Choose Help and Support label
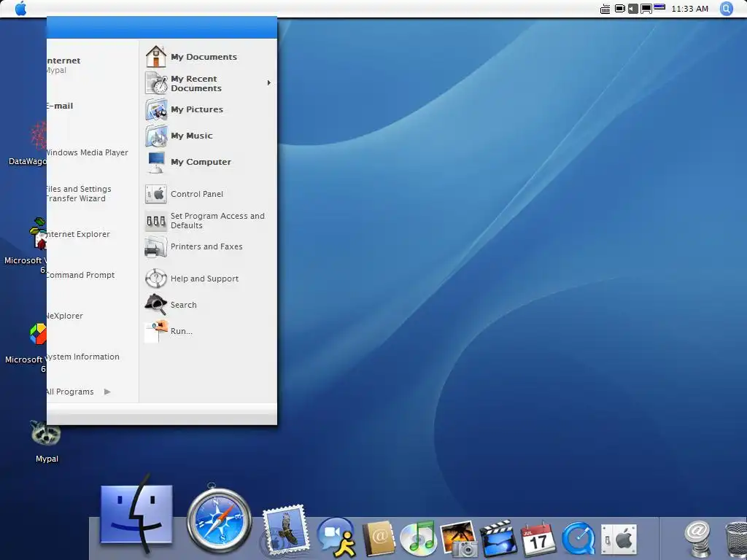 tap(204, 279)
